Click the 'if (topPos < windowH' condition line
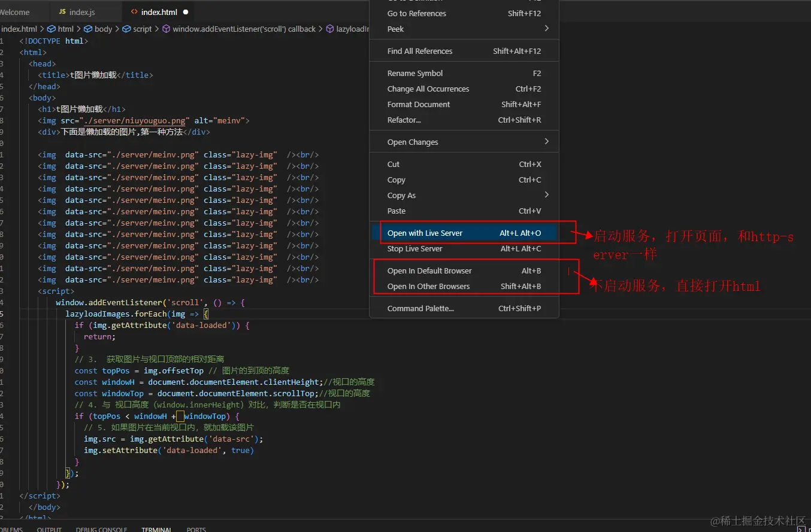Screen dimensions: 811x532 [157, 416]
